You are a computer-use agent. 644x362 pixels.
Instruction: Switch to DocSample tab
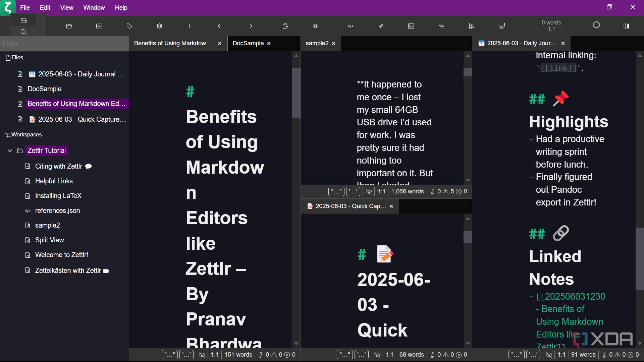248,43
